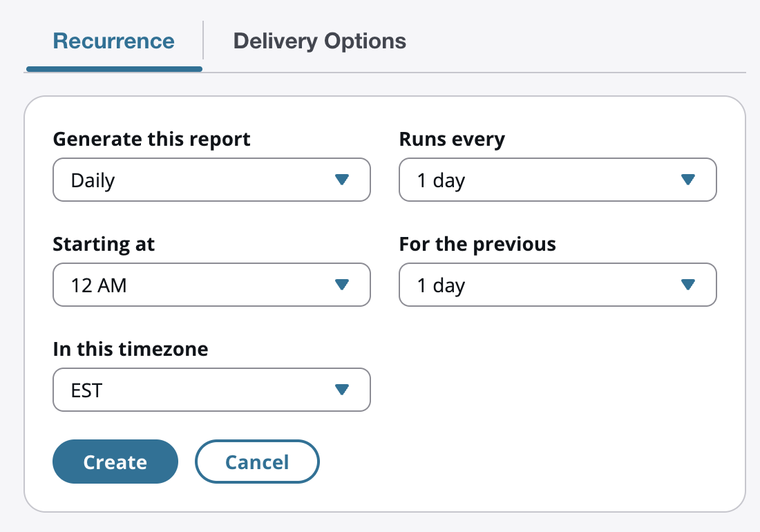Click the triangle icon in For the previous
Screen dimensions: 760x532
click(687, 285)
